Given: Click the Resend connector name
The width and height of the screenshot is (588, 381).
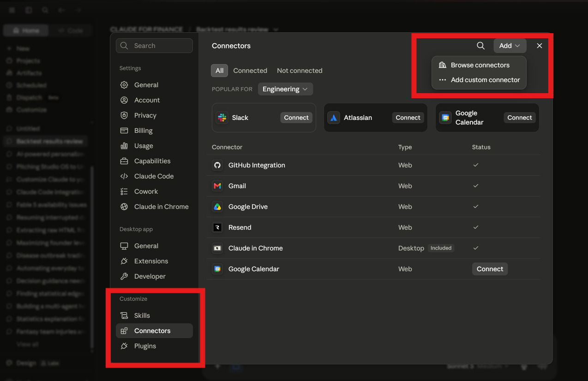Looking at the screenshot, I should (x=240, y=227).
